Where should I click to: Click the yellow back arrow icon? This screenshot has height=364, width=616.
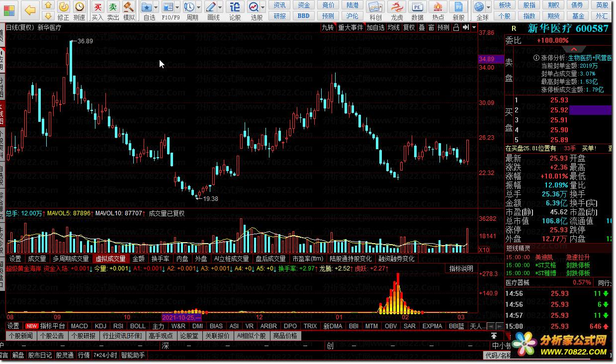click(x=30, y=9)
